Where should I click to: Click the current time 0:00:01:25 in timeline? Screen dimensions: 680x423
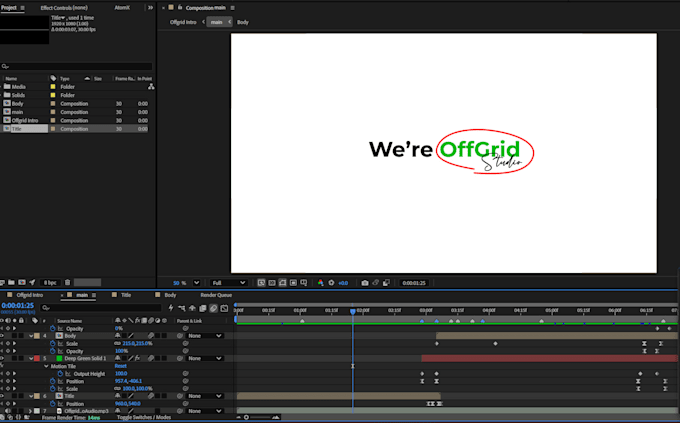click(x=18, y=305)
